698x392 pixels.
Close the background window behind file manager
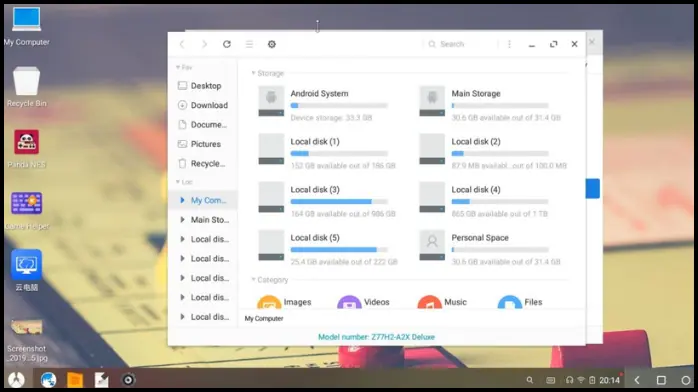592,41
